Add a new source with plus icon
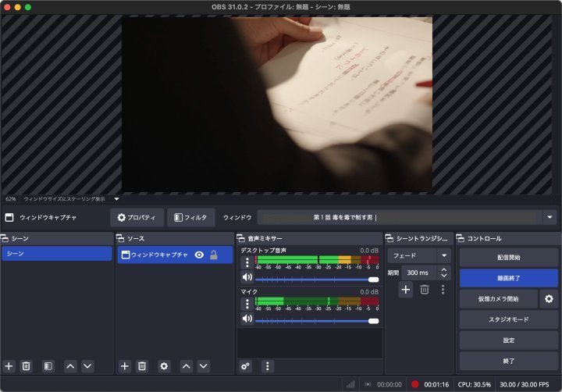 pos(125,365)
